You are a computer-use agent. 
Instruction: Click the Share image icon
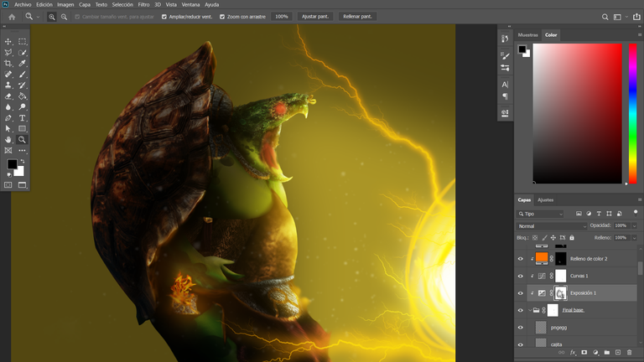[x=636, y=17]
